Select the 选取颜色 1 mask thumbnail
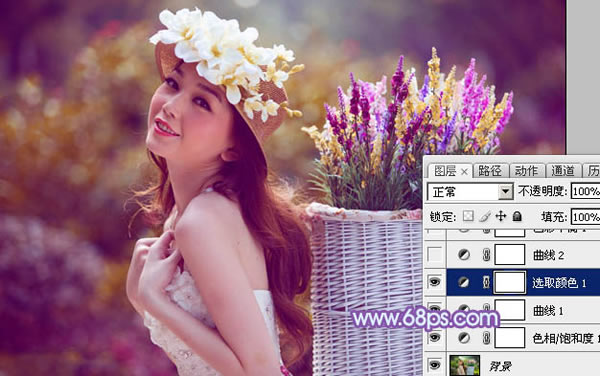The image size is (600, 376). [x=510, y=282]
